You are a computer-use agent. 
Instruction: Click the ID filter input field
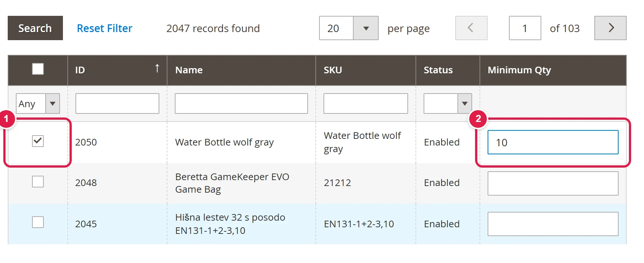pos(117,104)
